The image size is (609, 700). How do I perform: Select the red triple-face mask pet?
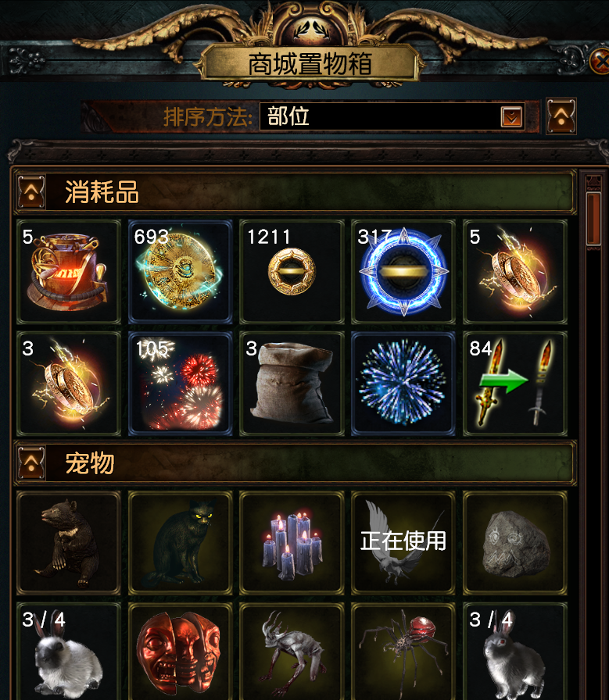(180, 652)
